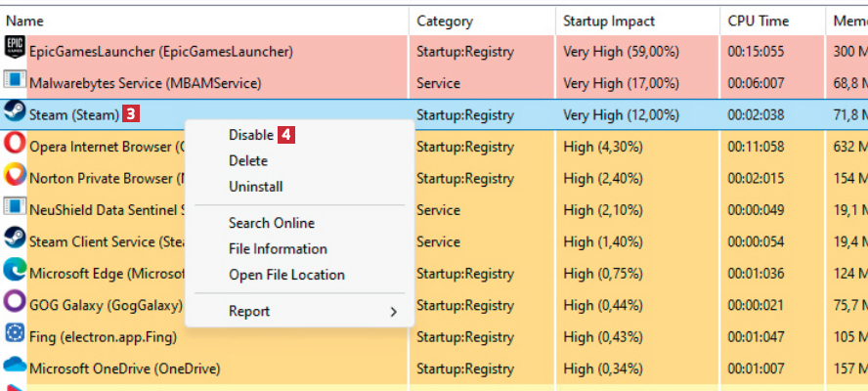Image resolution: width=868 pixels, height=391 pixels.
Task: Click the GOG Galaxy icon
Action: (x=15, y=303)
